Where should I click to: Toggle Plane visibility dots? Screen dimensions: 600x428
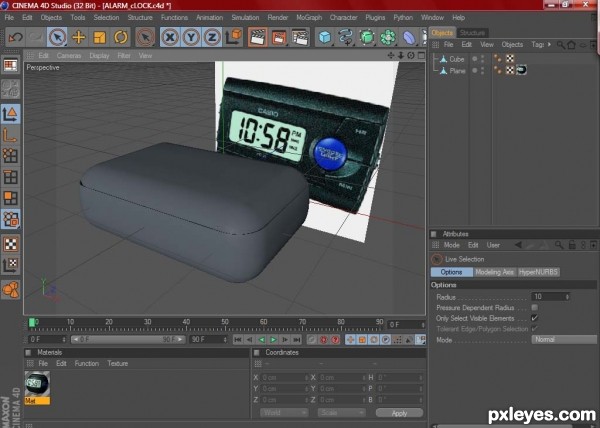[x=482, y=71]
